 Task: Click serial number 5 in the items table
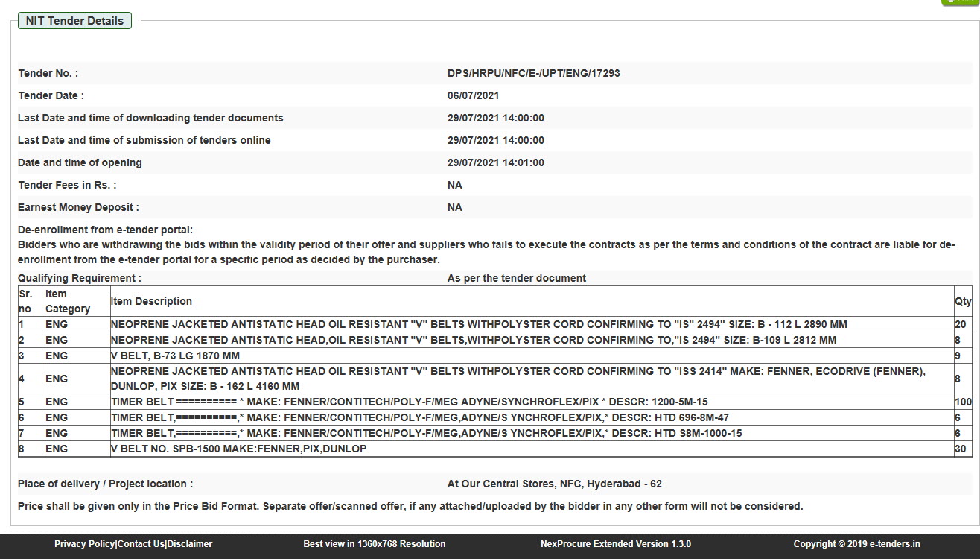[22, 402]
